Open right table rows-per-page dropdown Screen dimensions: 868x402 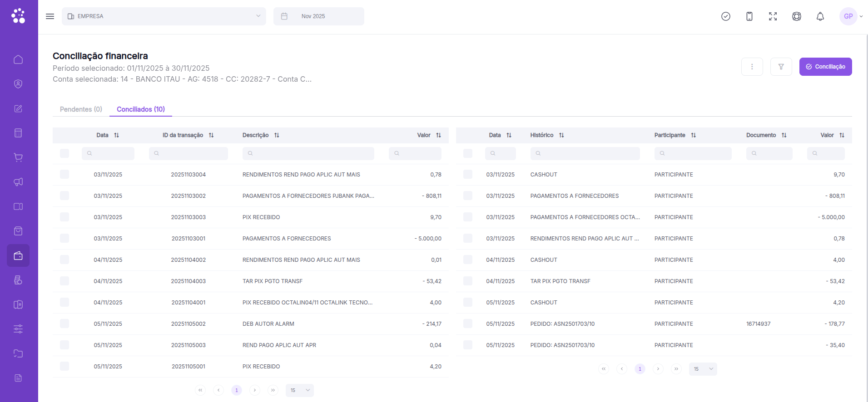pos(703,369)
